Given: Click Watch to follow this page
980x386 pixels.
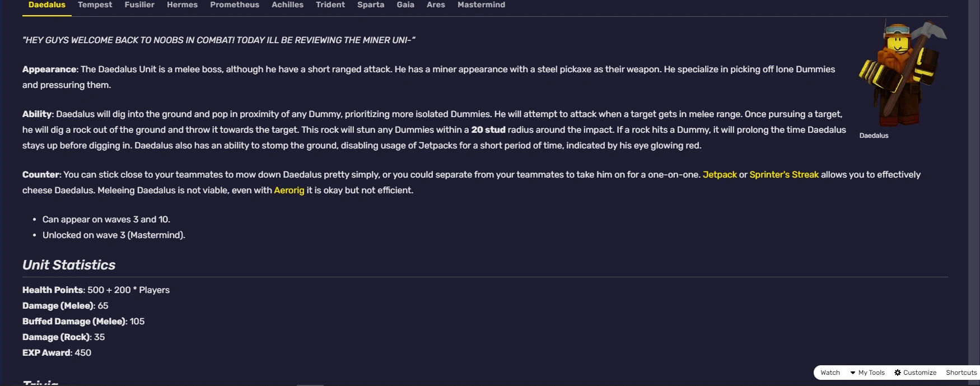Looking at the screenshot, I should (x=829, y=372).
